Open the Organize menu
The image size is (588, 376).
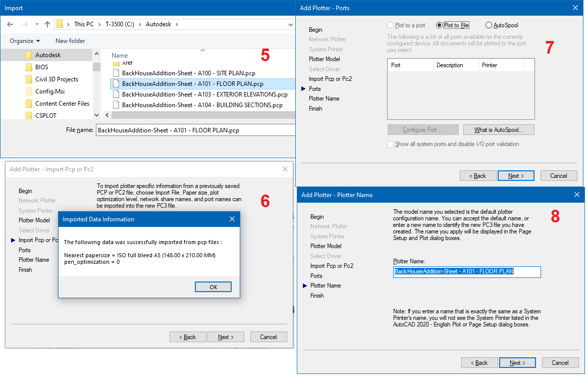[x=25, y=41]
